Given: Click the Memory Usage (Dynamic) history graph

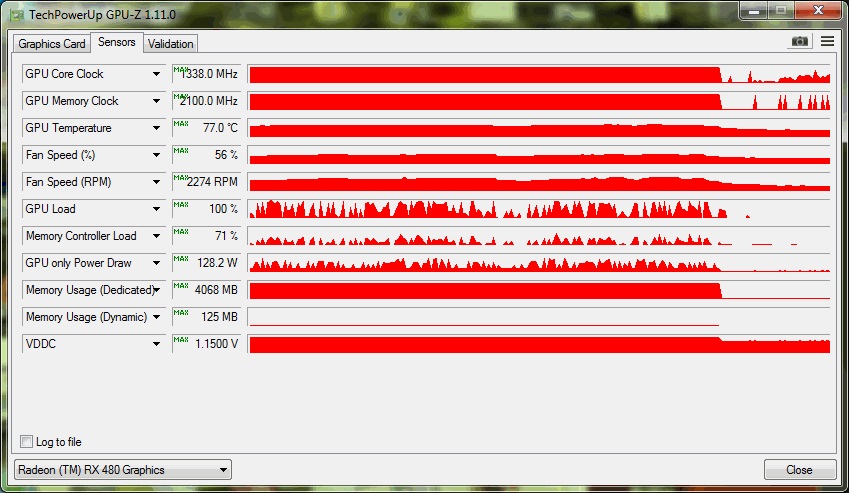Looking at the screenshot, I should tap(539, 317).
